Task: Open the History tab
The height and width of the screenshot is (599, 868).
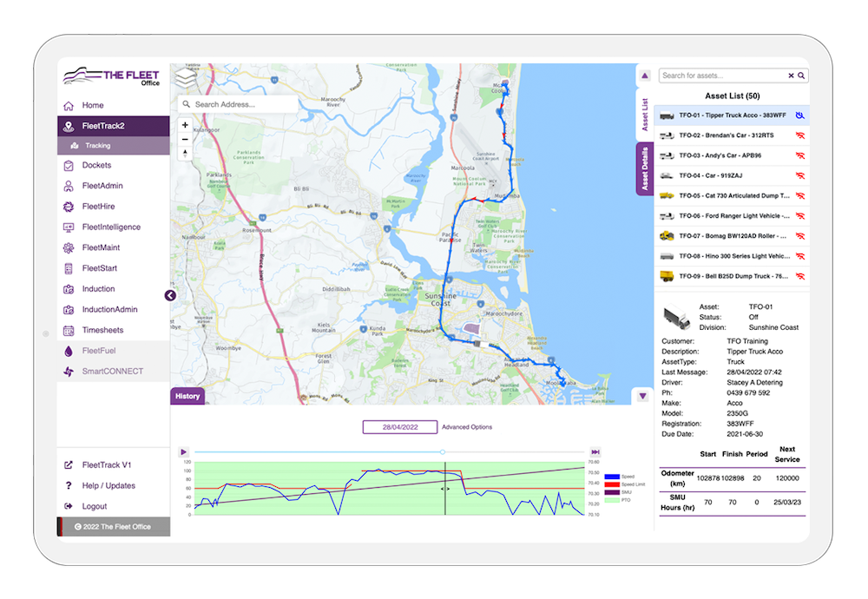Action: click(187, 397)
